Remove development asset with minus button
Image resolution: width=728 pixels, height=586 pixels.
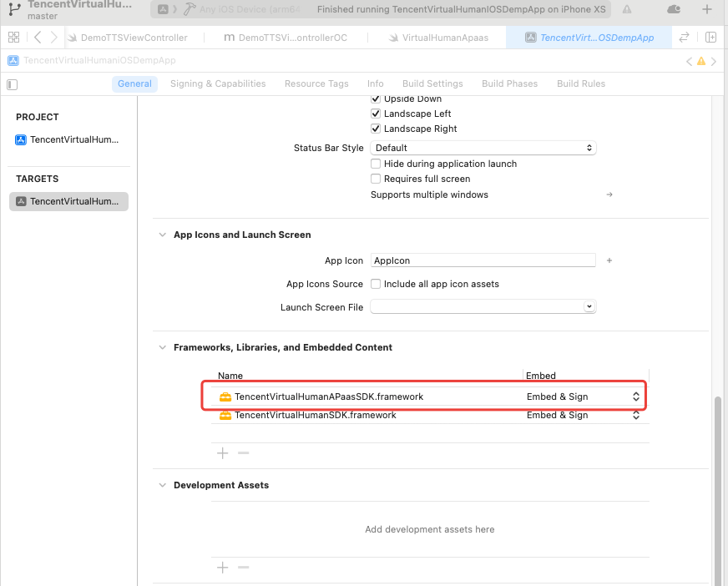[x=243, y=567]
